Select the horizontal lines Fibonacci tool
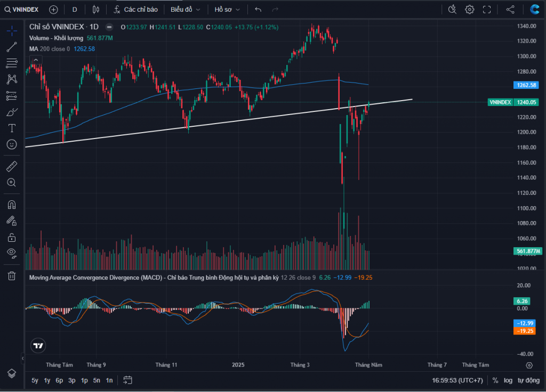The image size is (546, 392). 12,63
